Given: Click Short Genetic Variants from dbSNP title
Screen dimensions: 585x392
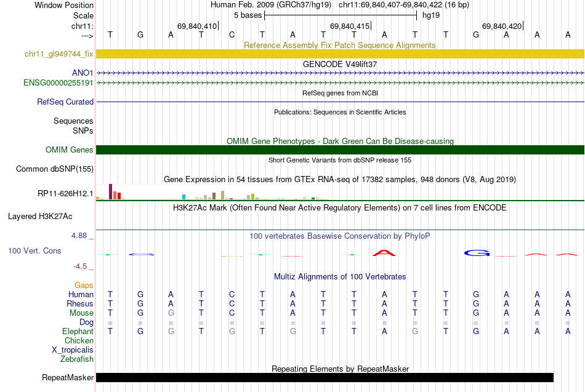Looking at the screenshot, I should (340, 160).
